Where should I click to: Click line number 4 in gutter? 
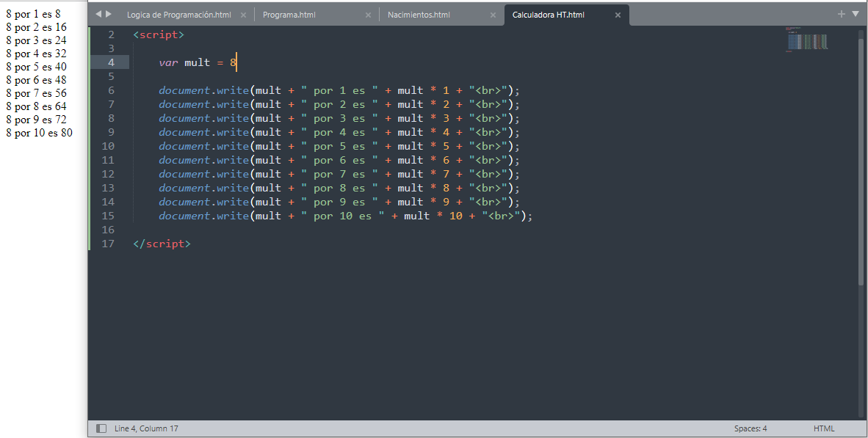[112, 62]
